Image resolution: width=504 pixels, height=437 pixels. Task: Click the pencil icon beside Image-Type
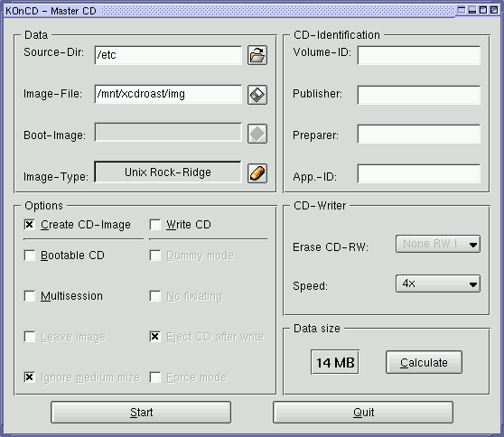[x=257, y=173]
